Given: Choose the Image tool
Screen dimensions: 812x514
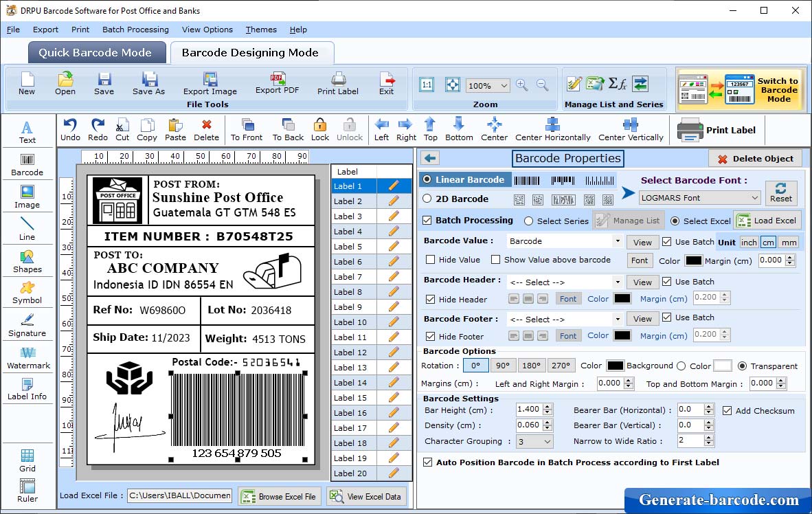Looking at the screenshot, I should pyautogui.click(x=27, y=197).
